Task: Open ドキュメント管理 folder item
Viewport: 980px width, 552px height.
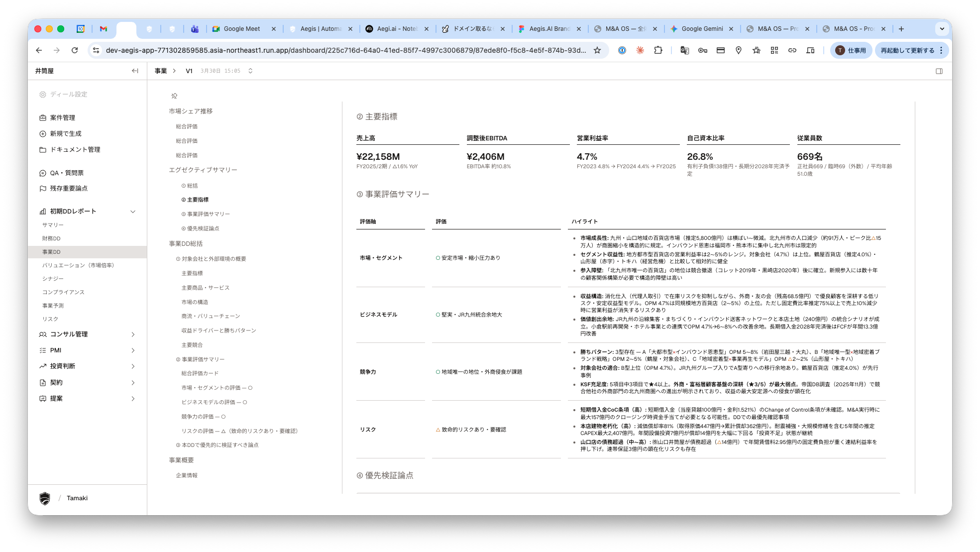Action: (x=75, y=149)
